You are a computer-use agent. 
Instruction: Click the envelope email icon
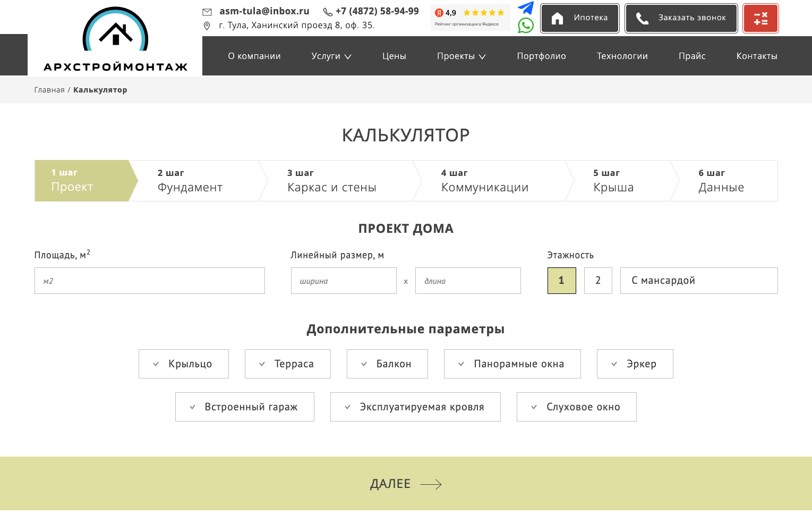click(207, 12)
